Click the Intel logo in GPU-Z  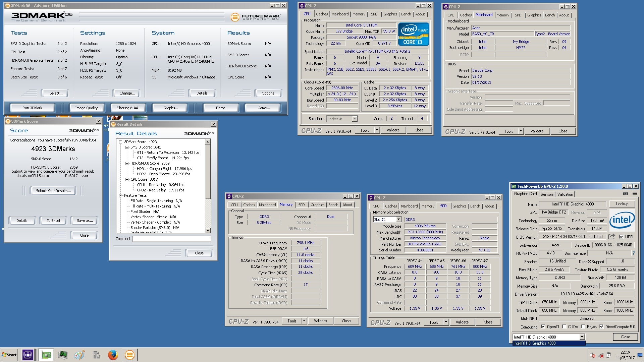point(622,220)
